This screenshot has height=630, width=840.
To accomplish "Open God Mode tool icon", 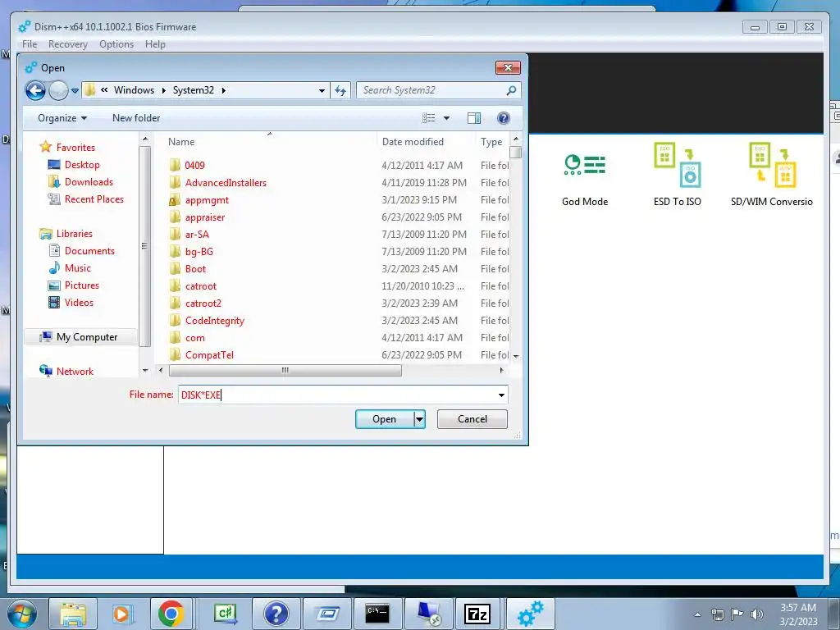I will click(584, 165).
